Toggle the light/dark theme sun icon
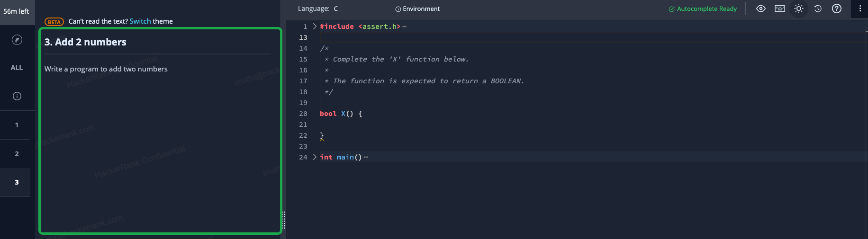Screen dimensions: 868x239 coord(799,9)
